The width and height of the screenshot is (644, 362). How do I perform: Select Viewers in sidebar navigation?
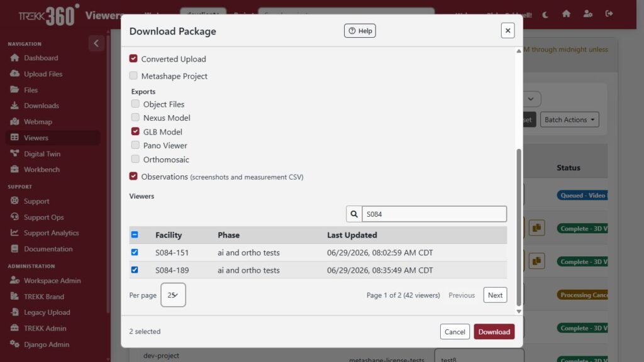pos(53,138)
